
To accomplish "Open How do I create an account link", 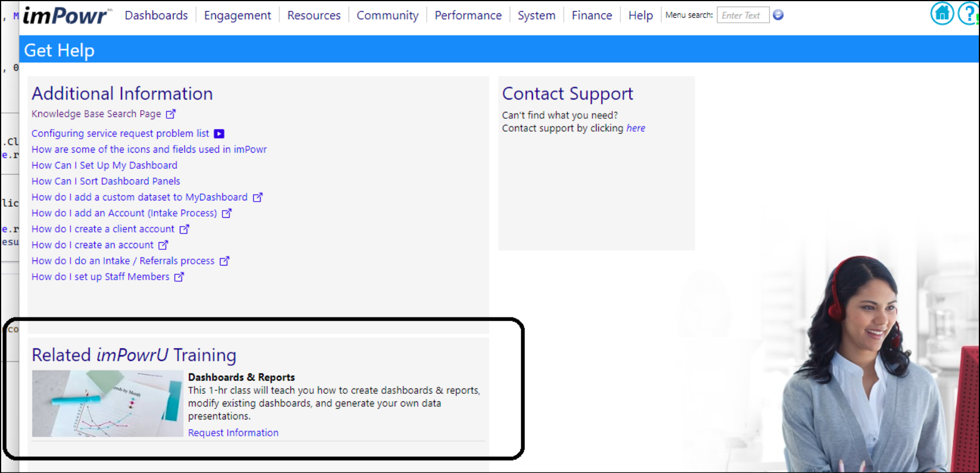I will [93, 245].
